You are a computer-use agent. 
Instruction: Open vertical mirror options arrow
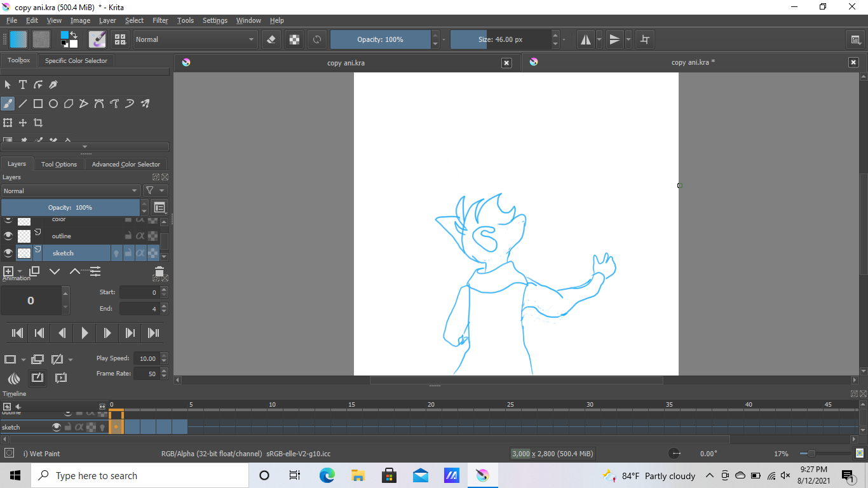[628, 39]
